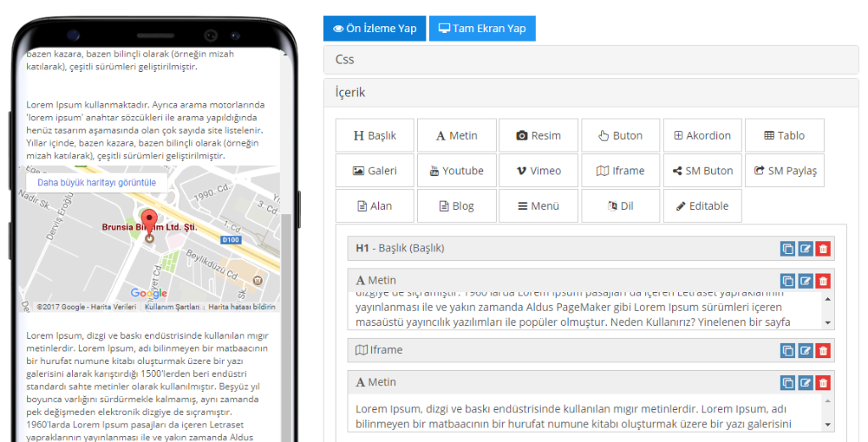Copy the first Metin block
This screenshot has height=442, width=868.
click(x=788, y=281)
